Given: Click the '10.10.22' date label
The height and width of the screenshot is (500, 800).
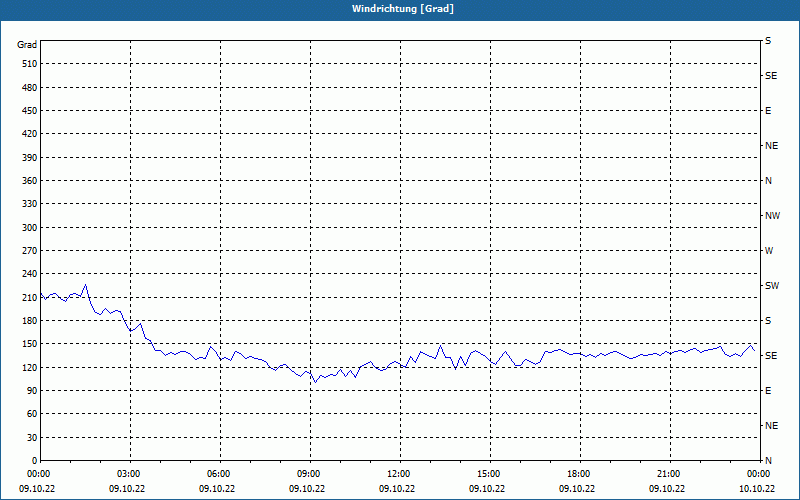Looking at the screenshot, I should [x=757, y=489].
